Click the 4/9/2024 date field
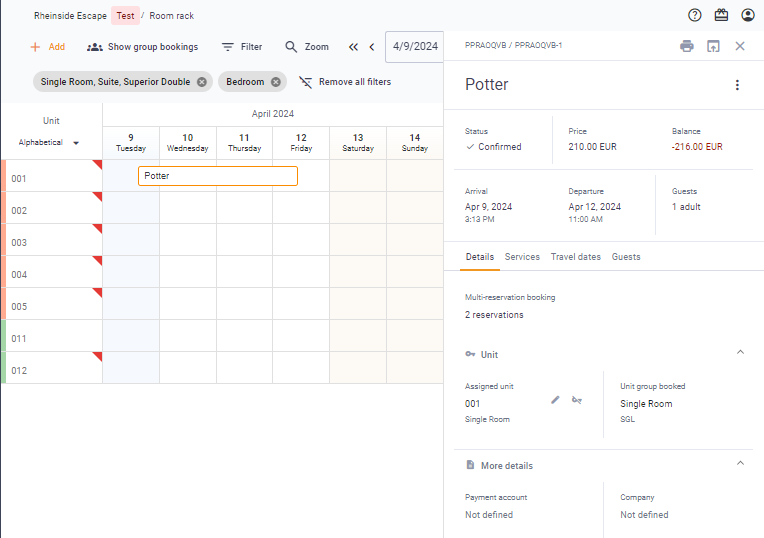The height and width of the screenshot is (538, 764). (414, 47)
